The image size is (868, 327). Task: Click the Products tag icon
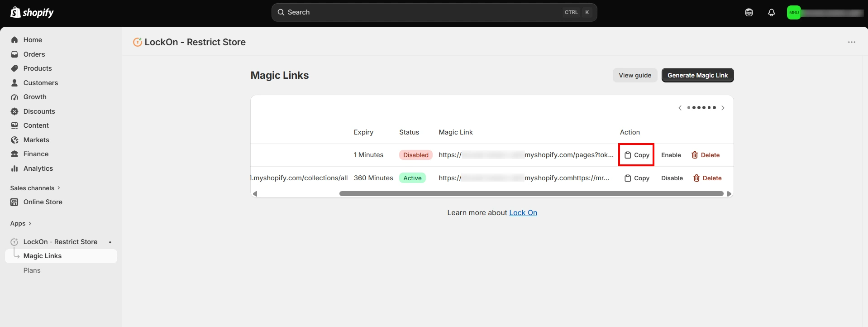pos(14,68)
